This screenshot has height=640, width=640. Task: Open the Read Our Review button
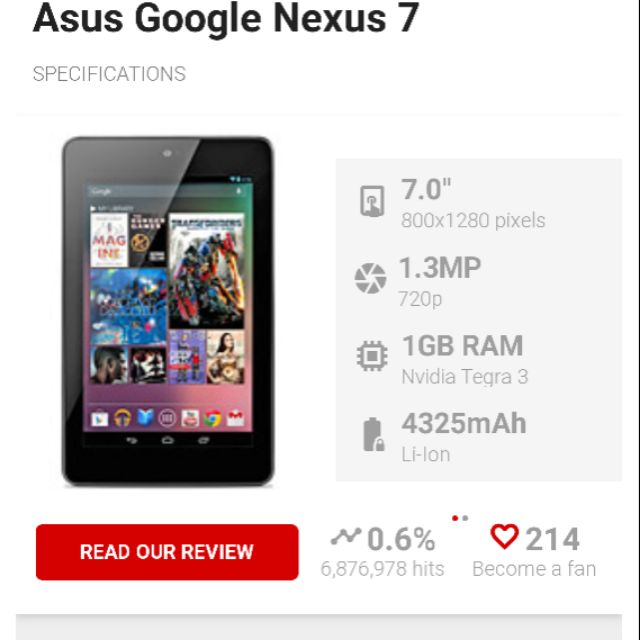point(167,552)
